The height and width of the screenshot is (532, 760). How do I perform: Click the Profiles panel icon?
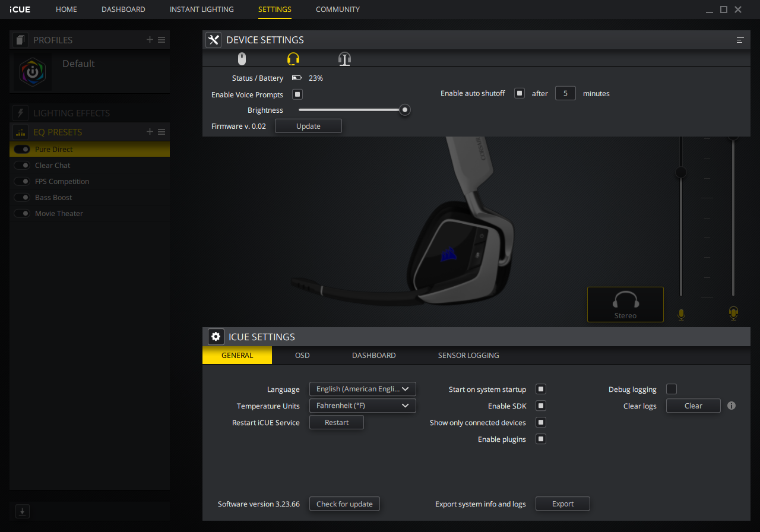pos(21,40)
